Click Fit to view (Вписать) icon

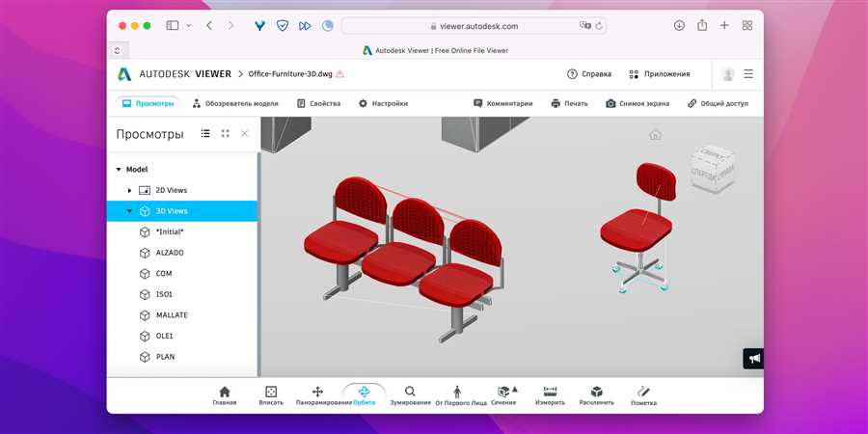(x=271, y=393)
